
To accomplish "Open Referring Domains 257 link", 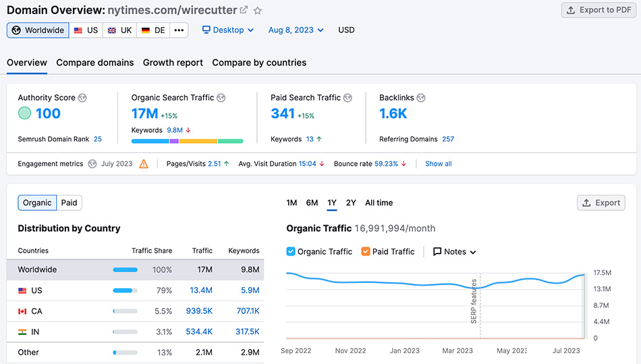I will coord(448,139).
